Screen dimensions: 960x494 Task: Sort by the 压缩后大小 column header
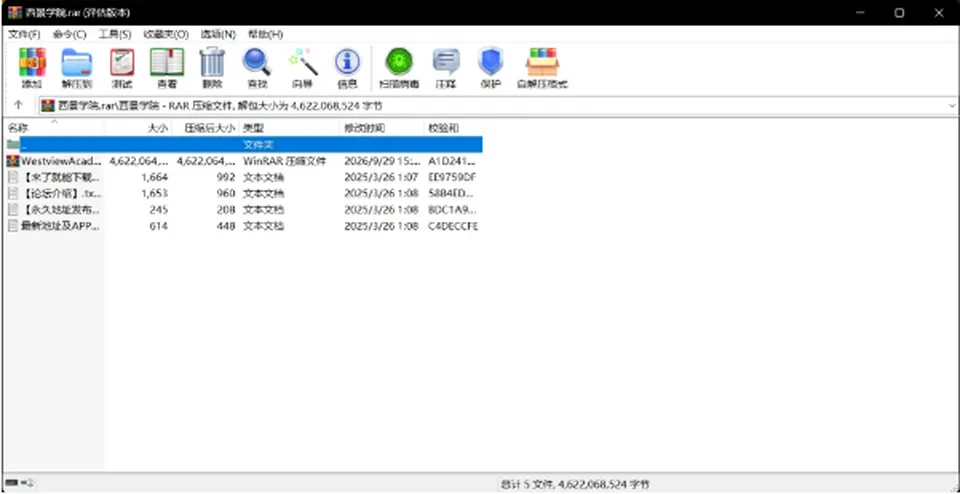[204, 128]
